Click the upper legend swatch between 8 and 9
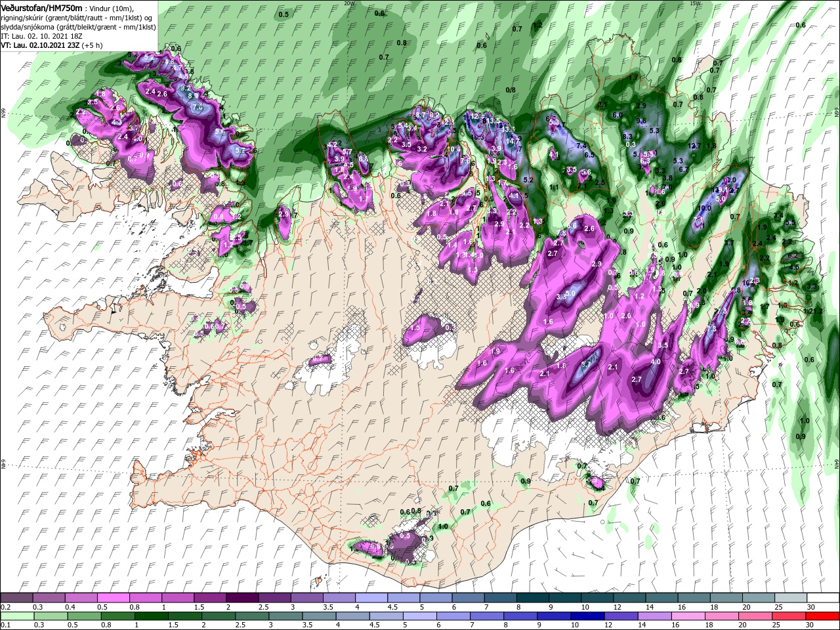This screenshot has width=840, height=630. pyautogui.click(x=533, y=597)
